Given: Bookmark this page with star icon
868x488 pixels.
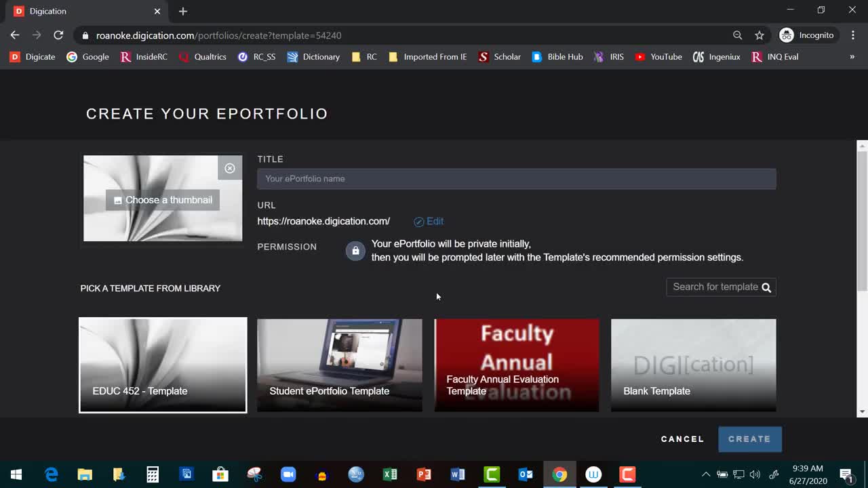Looking at the screenshot, I should pyautogui.click(x=759, y=35).
